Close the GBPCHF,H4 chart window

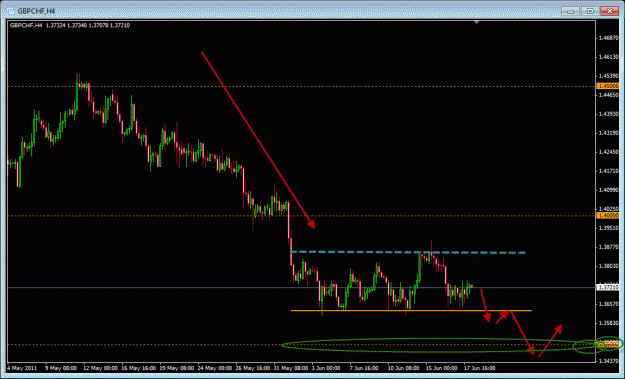coord(610,11)
